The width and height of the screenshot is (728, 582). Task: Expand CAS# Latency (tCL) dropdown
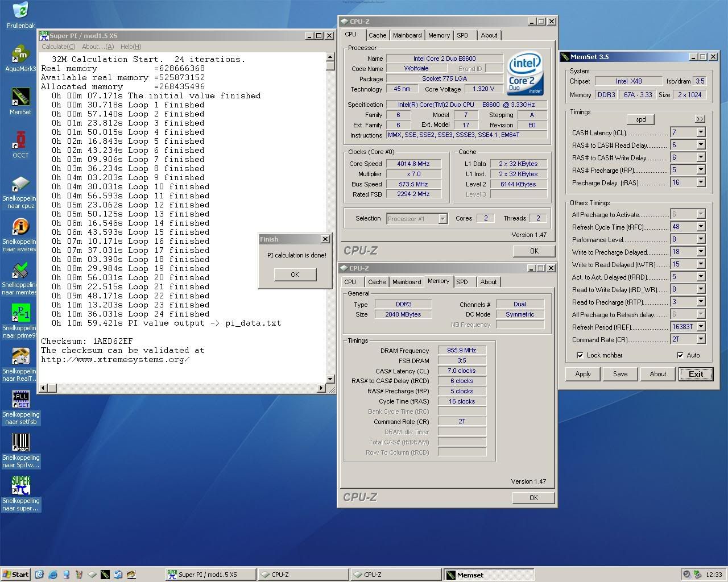click(701, 132)
